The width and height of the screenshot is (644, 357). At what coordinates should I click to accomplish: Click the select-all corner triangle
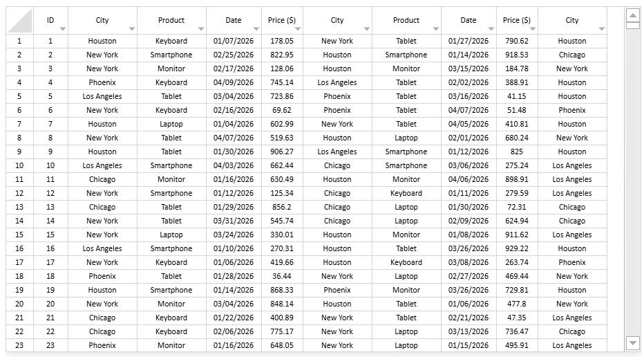(x=20, y=21)
